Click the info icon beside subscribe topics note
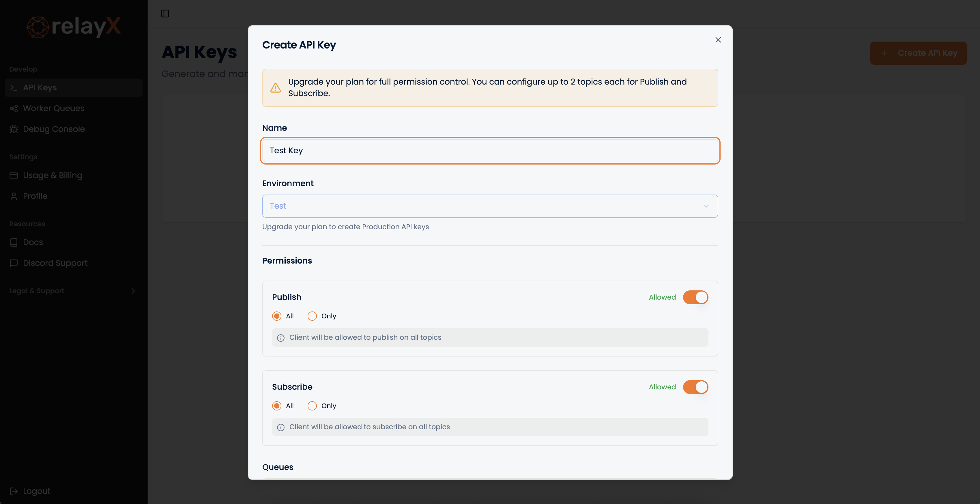 (281, 428)
